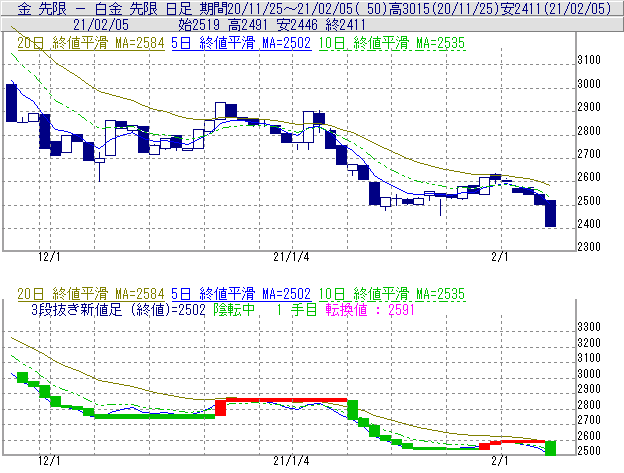Click the closing value '終2411'

pyautogui.click(x=345, y=25)
